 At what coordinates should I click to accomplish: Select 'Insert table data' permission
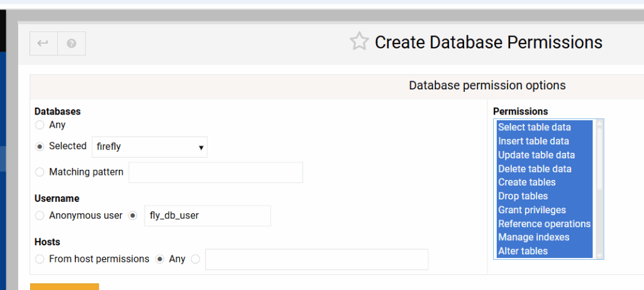pyautogui.click(x=533, y=142)
